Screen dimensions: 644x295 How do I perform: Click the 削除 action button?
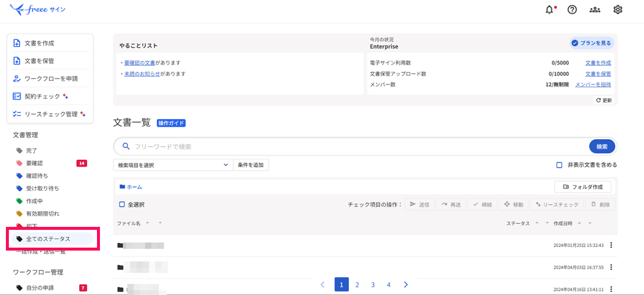tap(600, 204)
